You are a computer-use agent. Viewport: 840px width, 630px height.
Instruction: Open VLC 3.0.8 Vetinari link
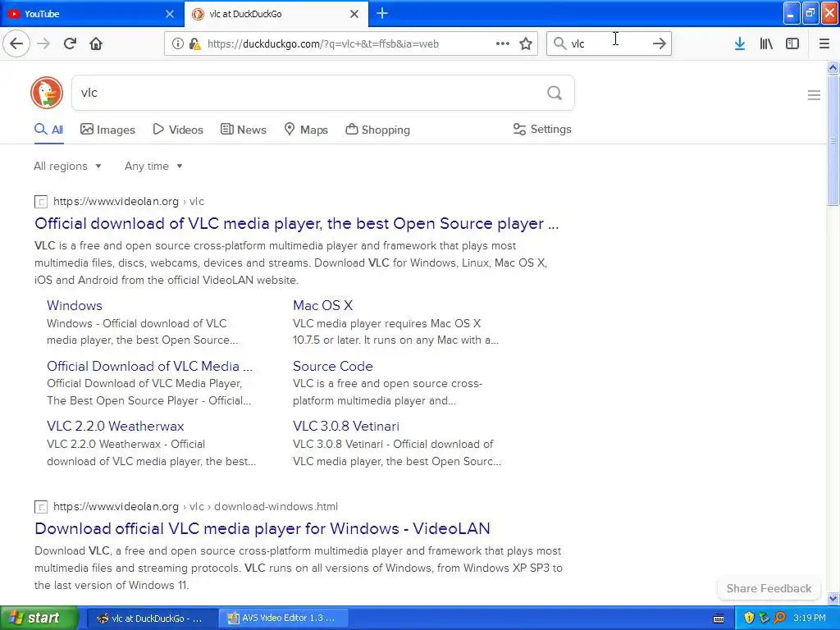click(345, 426)
